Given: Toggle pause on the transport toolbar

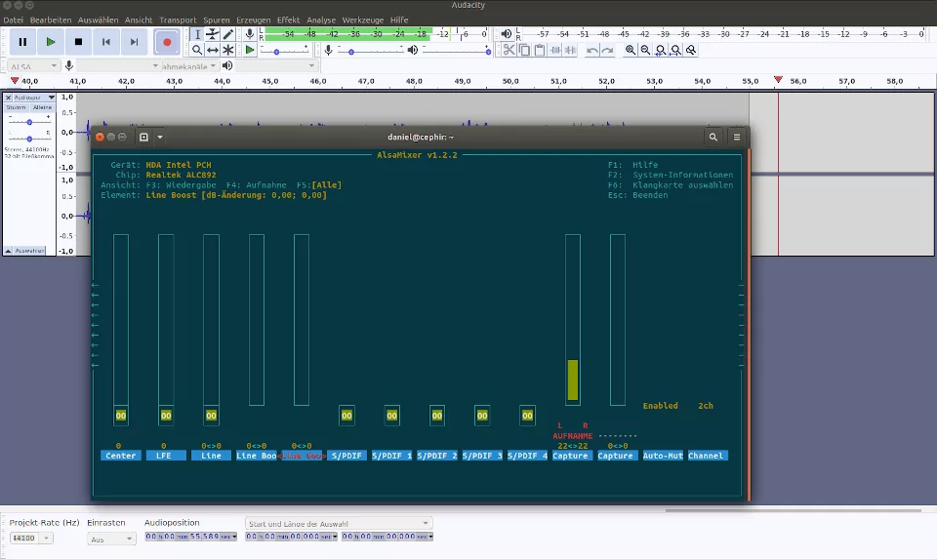Looking at the screenshot, I should point(22,42).
